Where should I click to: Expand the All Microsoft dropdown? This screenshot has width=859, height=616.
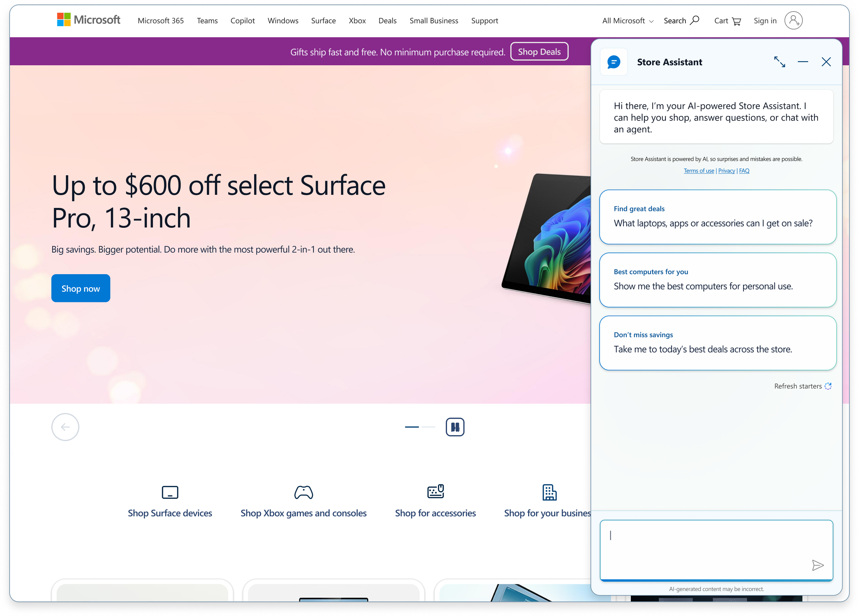627,21
